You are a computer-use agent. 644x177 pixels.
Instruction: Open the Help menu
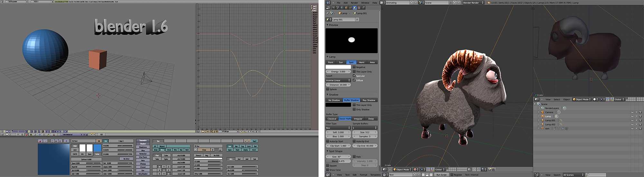[374, 3]
